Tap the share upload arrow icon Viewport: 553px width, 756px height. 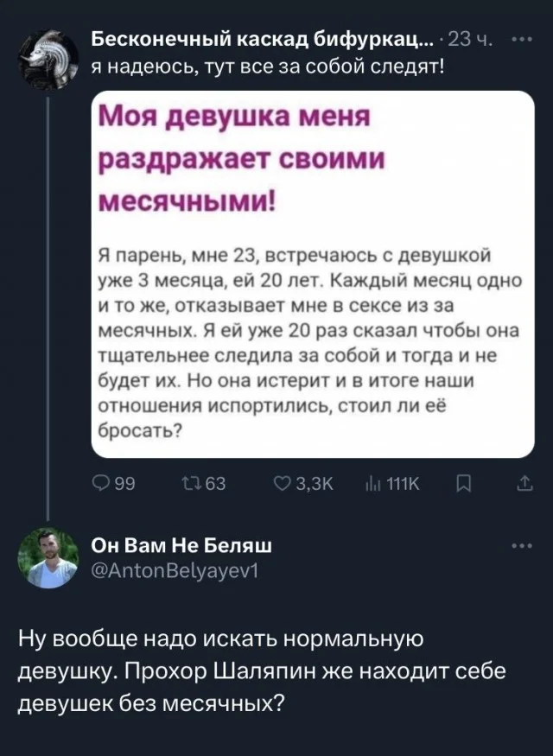click(524, 484)
